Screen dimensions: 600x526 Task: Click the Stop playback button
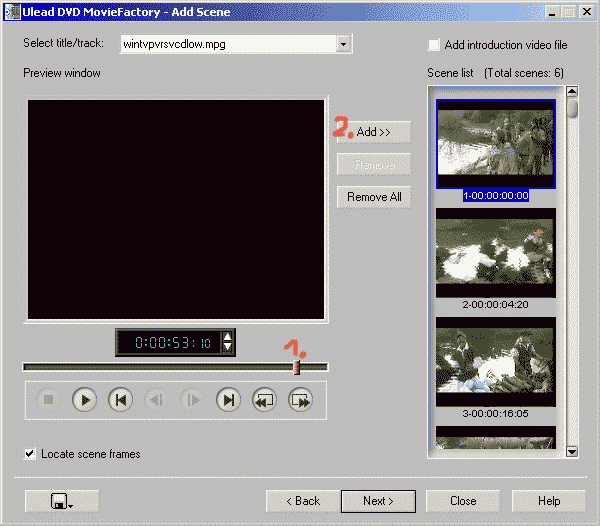pyautogui.click(x=48, y=400)
